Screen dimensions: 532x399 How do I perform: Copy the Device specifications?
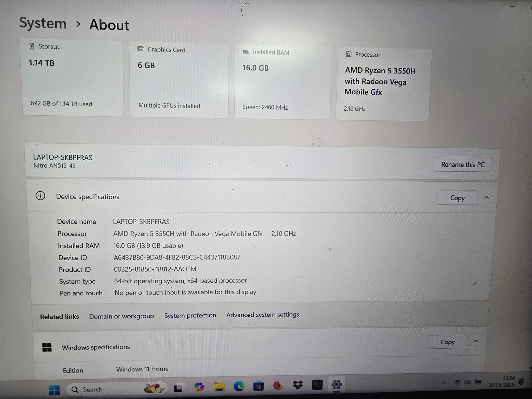457,198
